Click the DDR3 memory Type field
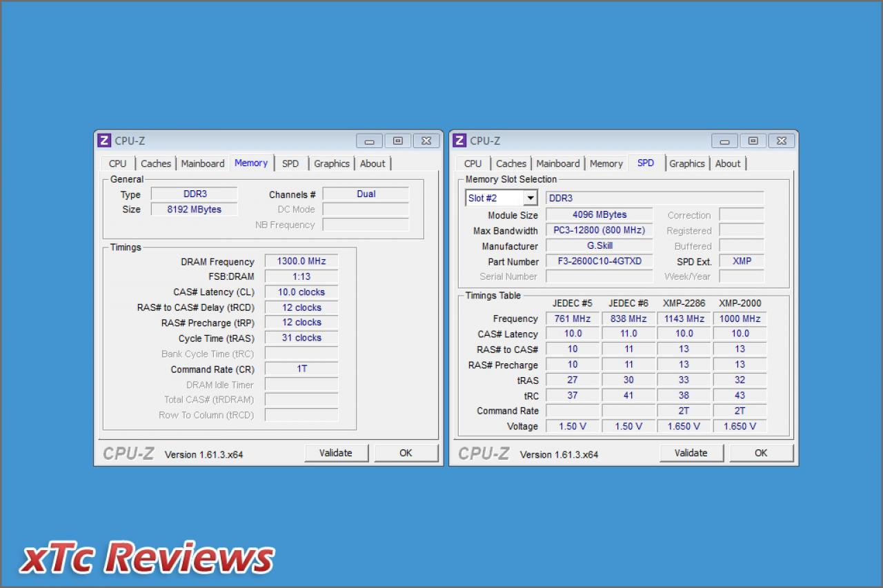 [x=195, y=194]
